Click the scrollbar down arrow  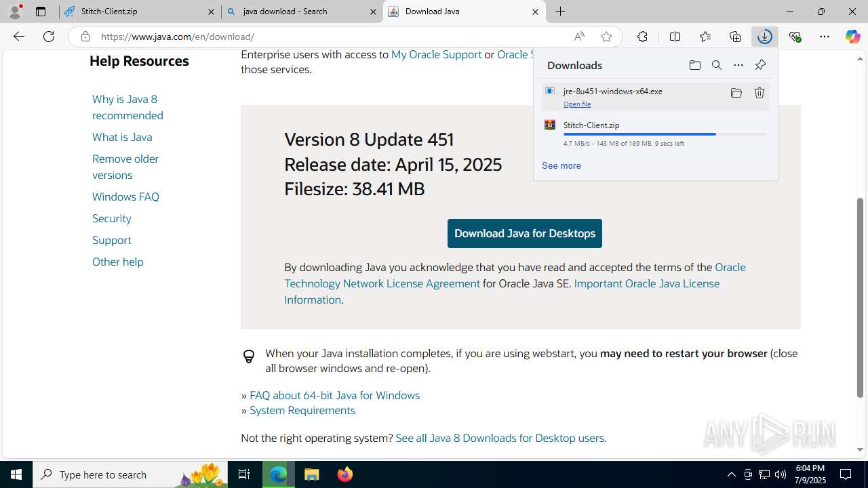click(x=861, y=449)
